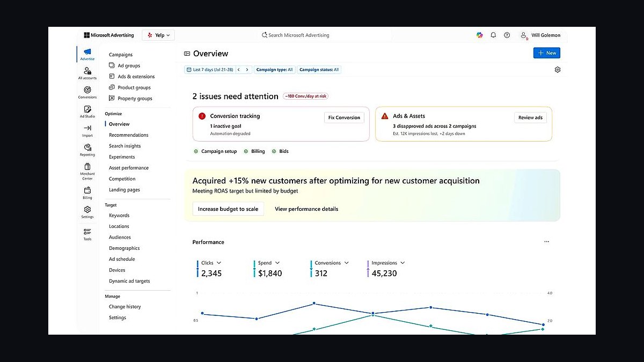Open Experiments nav item

coord(122,157)
